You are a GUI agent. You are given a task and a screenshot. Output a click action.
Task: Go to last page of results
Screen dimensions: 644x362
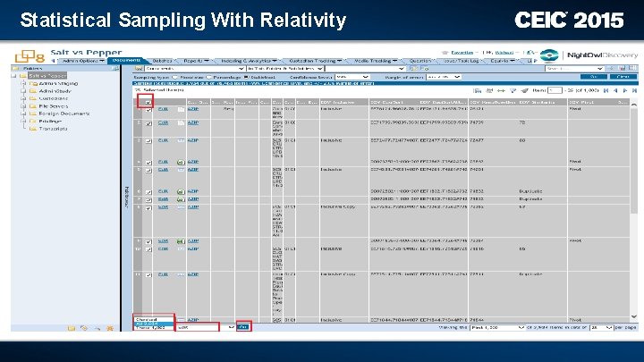tap(634, 90)
